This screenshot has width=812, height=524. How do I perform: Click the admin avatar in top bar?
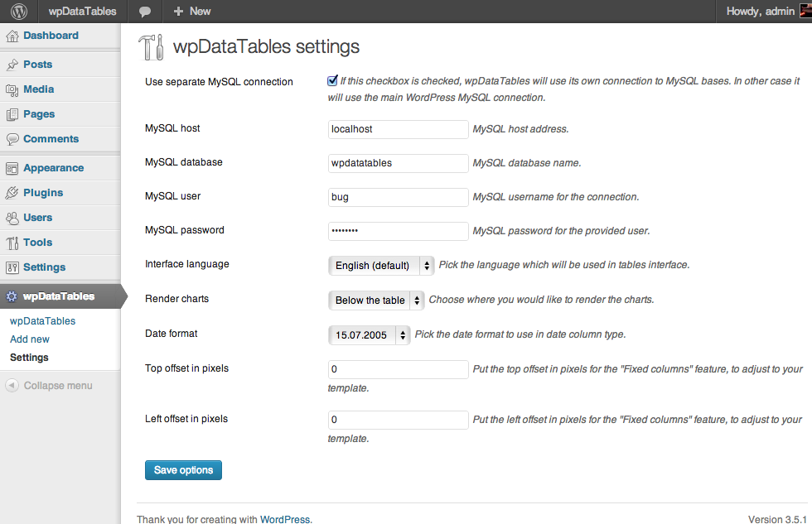click(805, 11)
